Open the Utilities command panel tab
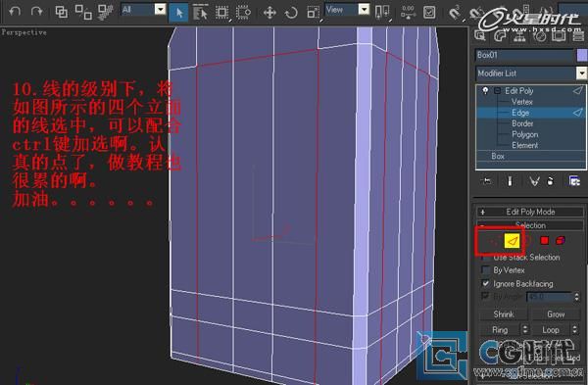Viewport: 588px width, 385px height. coord(578,35)
